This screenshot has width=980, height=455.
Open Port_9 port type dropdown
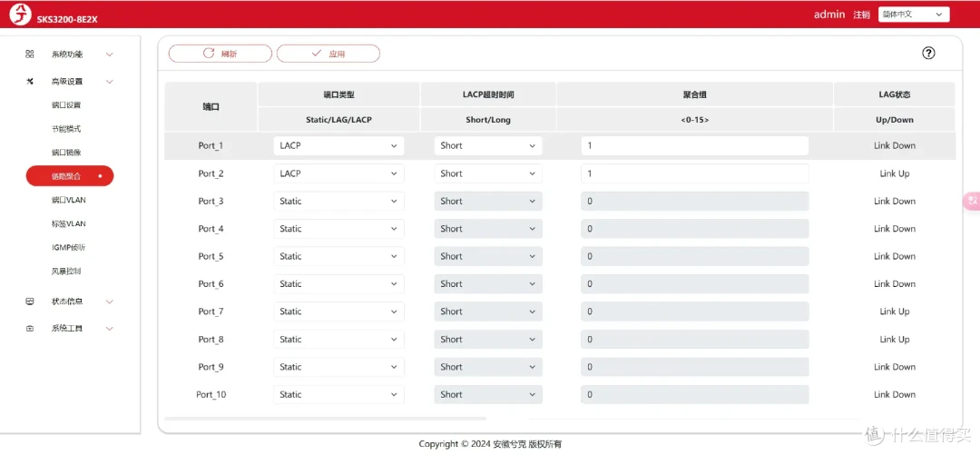coord(338,367)
